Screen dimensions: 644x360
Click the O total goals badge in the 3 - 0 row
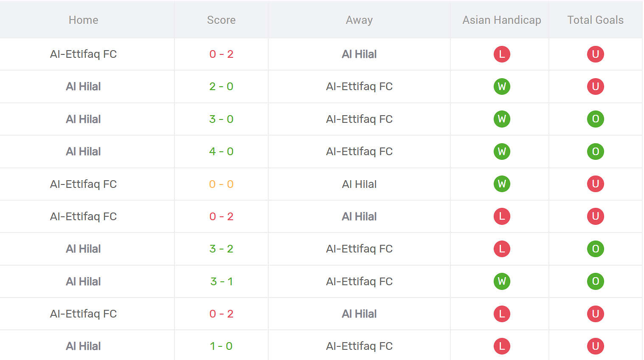tap(595, 119)
